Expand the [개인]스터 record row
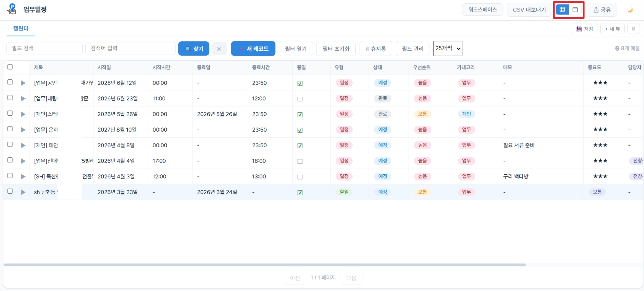Screen dimensions: 644x291 coord(23,114)
